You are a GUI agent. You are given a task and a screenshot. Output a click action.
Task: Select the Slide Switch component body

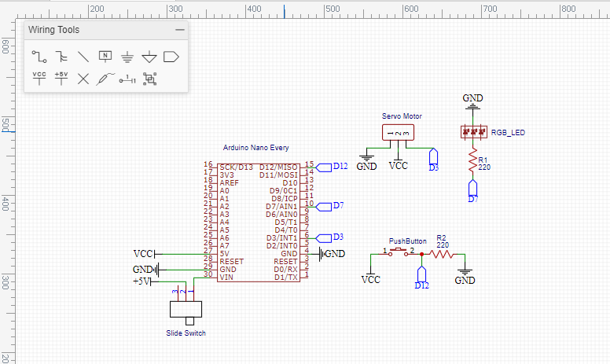tap(186, 310)
